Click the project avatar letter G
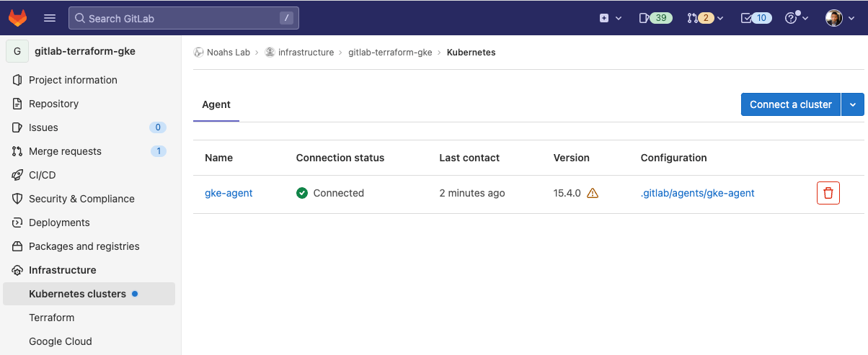Viewport: 868px width, 355px height. (17, 52)
